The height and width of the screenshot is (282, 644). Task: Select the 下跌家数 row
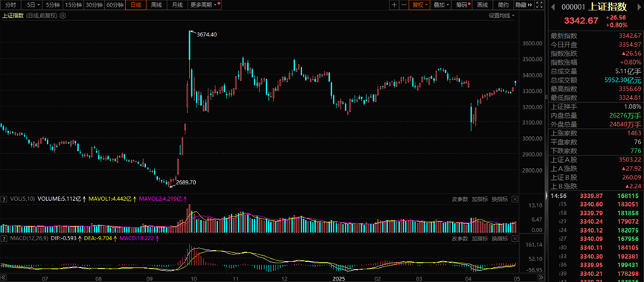pyautogui.click(x=596, y=151)
